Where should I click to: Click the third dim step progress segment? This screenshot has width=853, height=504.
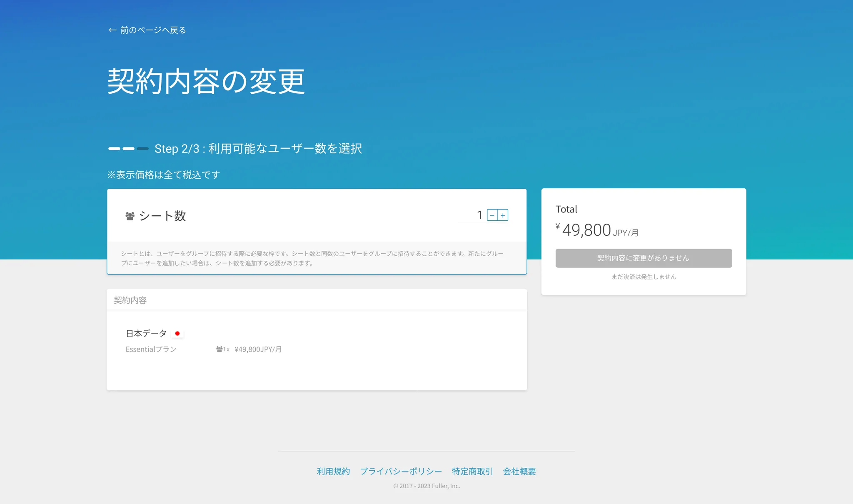[x=143, y=149]
